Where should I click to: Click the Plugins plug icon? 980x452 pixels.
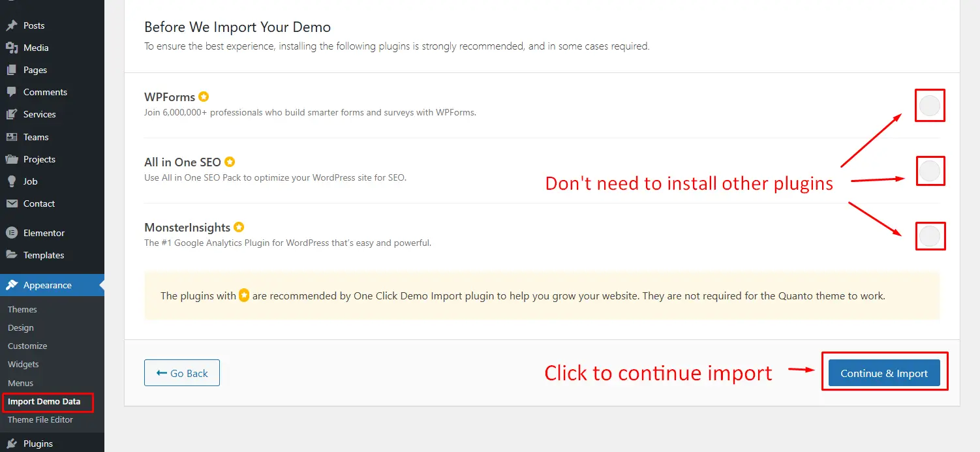pyautogui.click(x=12, y=444)
